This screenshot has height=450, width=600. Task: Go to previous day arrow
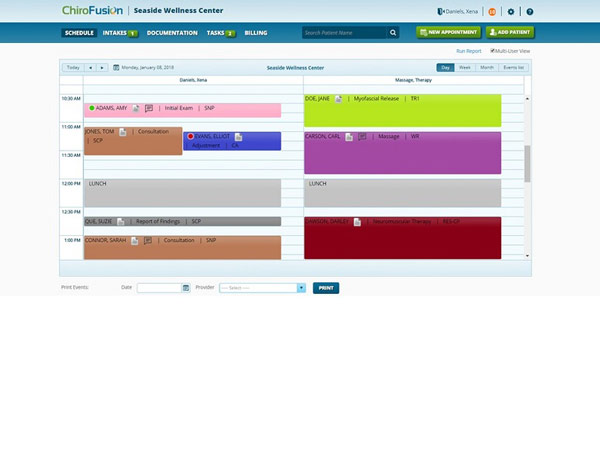(90, 68)
